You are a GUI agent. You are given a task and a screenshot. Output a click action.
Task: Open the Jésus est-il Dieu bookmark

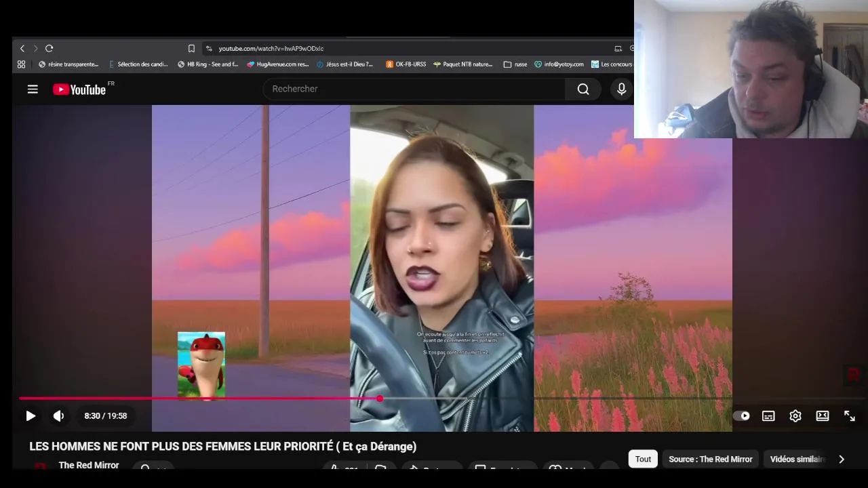344,64
